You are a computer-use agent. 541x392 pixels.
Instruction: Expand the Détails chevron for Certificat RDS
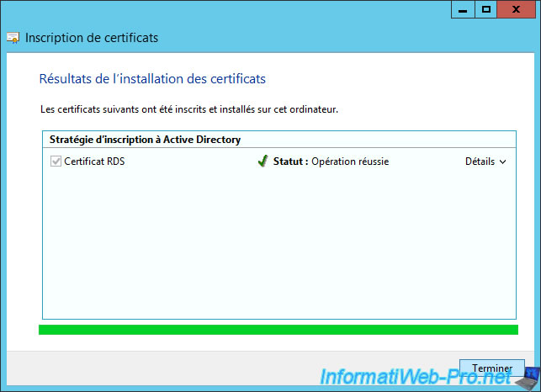(x=502, y=162)
